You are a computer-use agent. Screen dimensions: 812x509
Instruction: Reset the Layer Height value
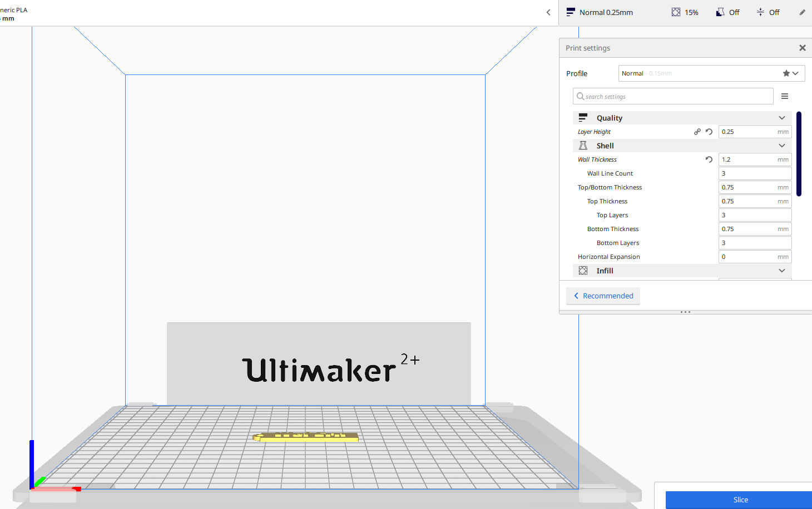(x=709, y=132)
